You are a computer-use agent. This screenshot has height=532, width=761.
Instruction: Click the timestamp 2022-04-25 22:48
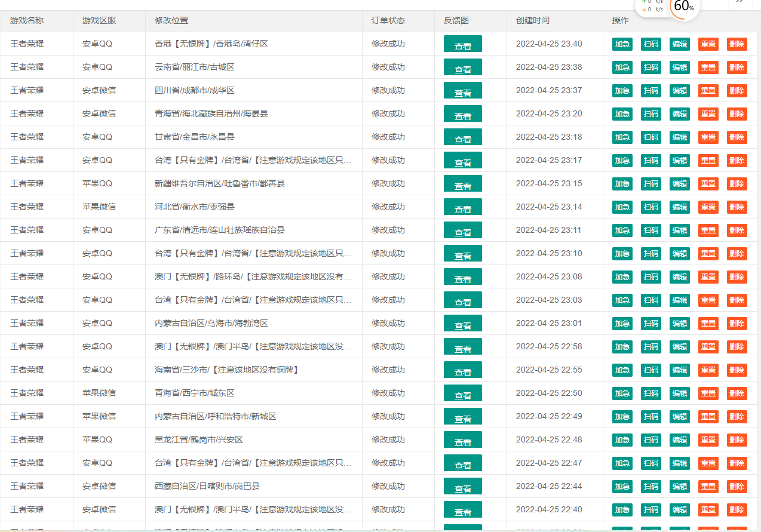(x=549, y=439)
